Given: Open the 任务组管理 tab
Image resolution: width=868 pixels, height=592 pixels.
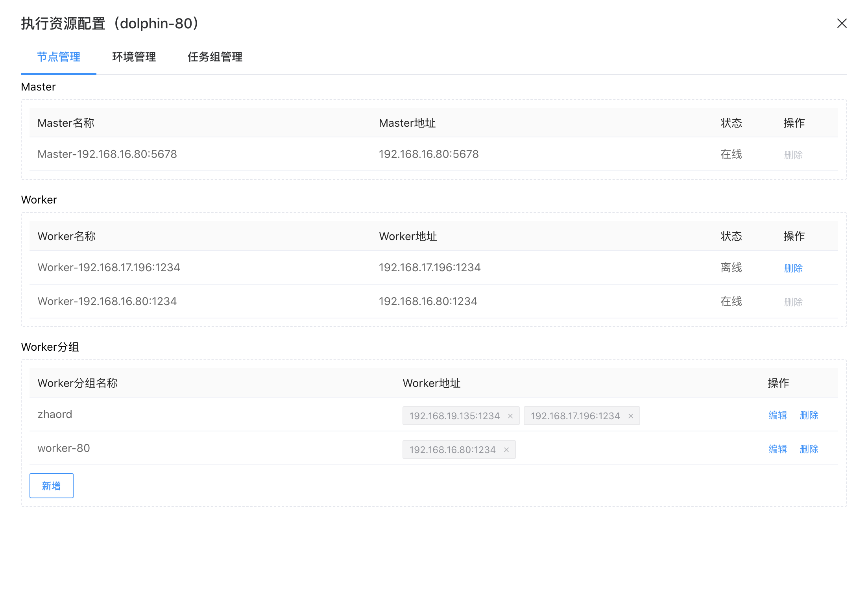Looking at the screenshot, I should tap(215, 57).
